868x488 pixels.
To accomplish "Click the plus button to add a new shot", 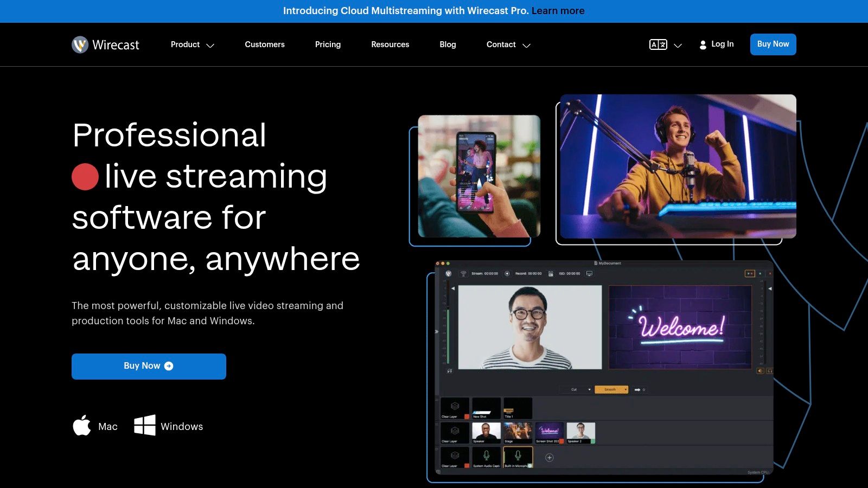I will [x=549, y=458].
